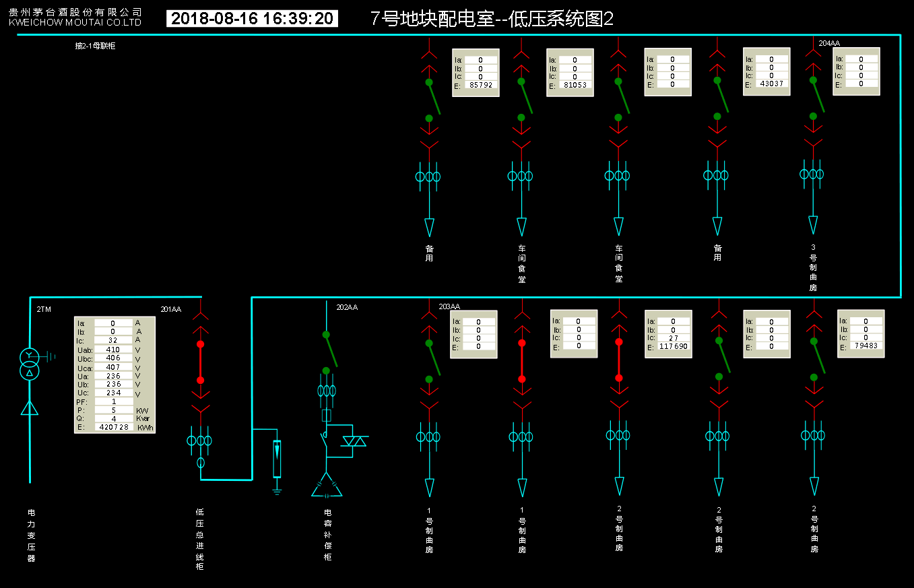This screenshot has height=588, width=914.
Task: Click the 2TM label
Action: pyautogui.click(x=44, y=309)
